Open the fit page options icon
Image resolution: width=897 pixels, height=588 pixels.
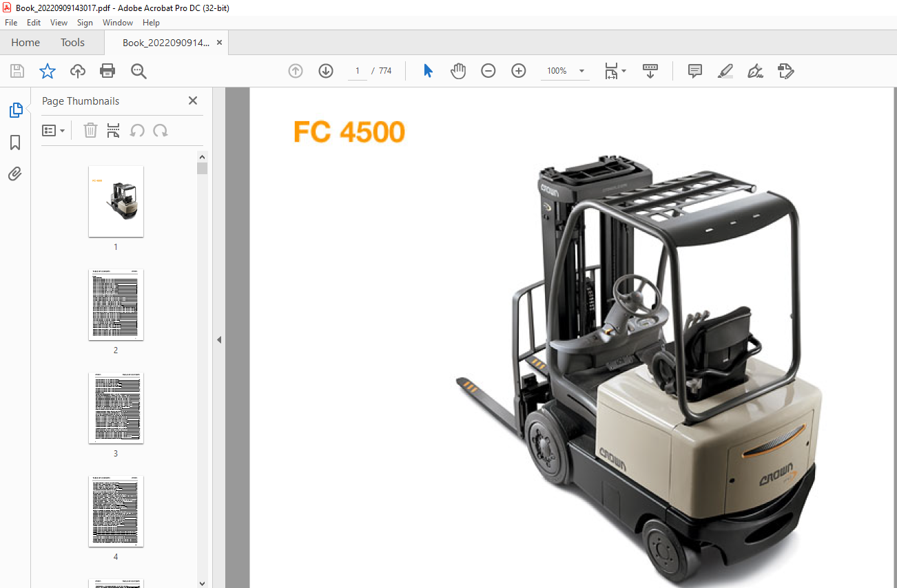pyautogui.click(x=615, y=71)
